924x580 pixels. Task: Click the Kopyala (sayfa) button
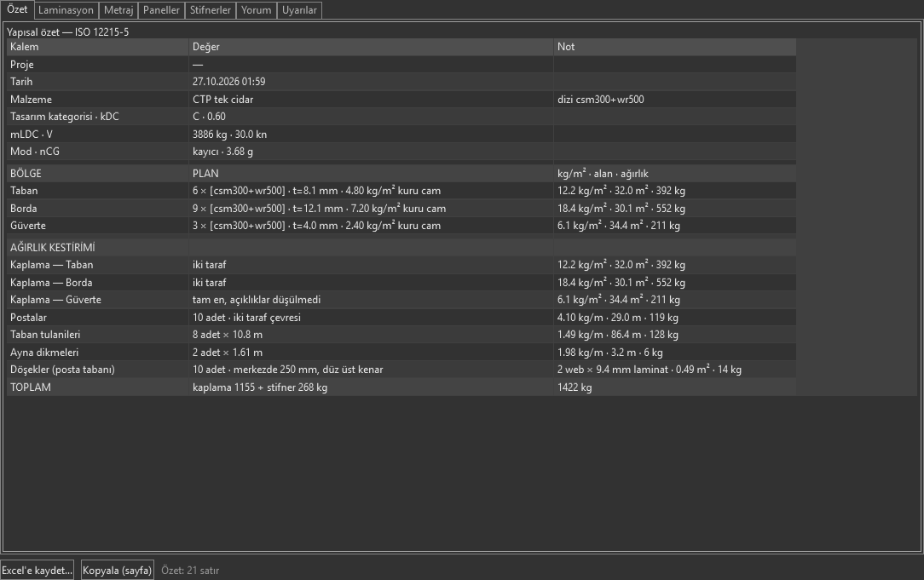118,570
